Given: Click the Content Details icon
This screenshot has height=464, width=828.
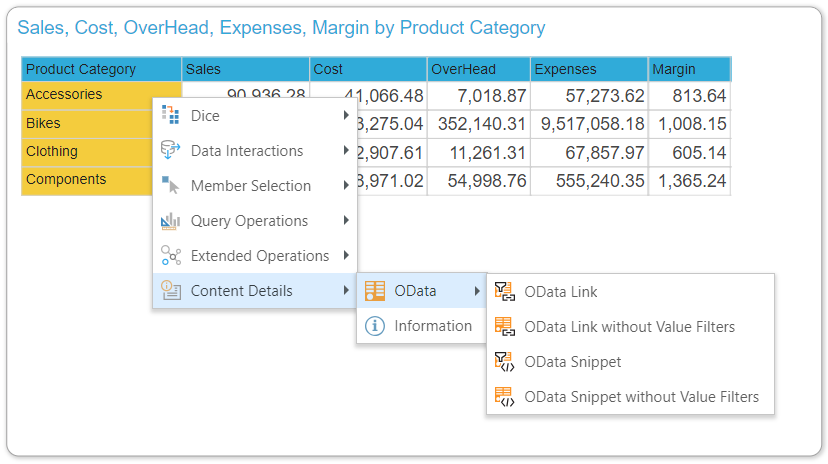Looking at the screenshot, I should pyautogui.click(x=171, y=291).
